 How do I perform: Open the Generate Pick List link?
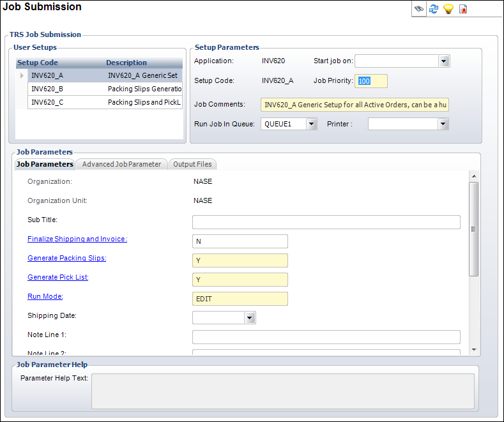[57, 277]
